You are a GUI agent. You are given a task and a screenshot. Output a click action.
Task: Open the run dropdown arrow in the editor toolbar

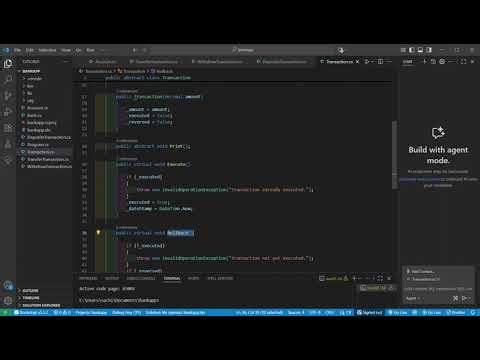pyautogui.click(x=372, y=62)
